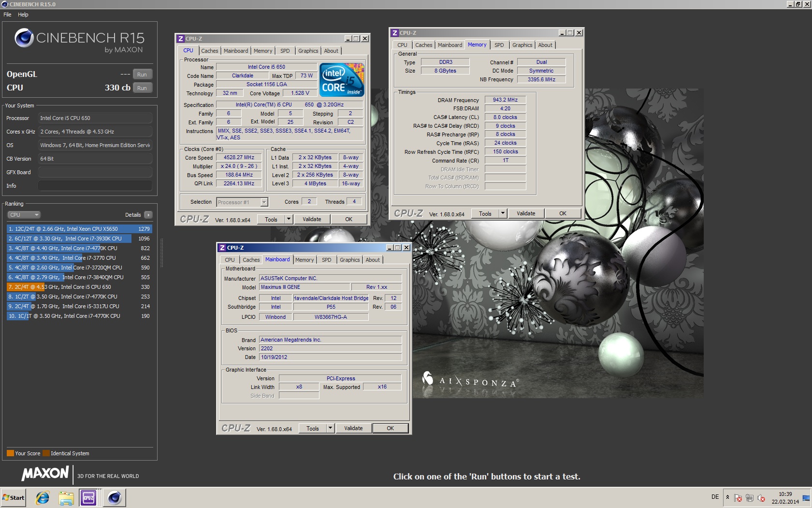This screenshot has height=508, width=812.
Task: Select ranking row Core i7-3720QM CPU
Action: [x=79, y=268]
